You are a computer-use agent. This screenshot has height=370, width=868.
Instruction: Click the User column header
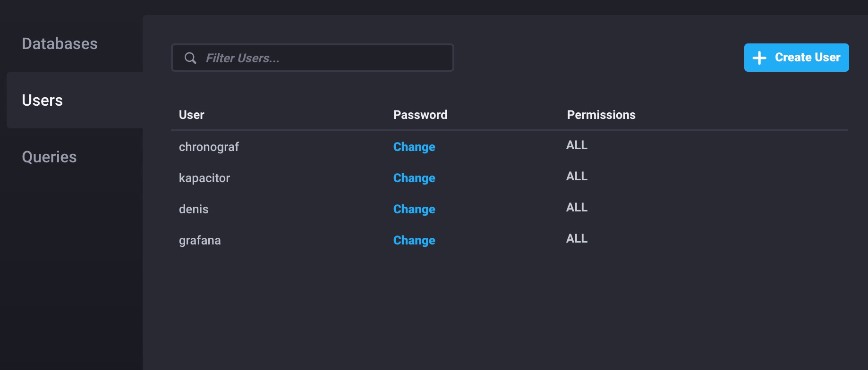[191, 115]
